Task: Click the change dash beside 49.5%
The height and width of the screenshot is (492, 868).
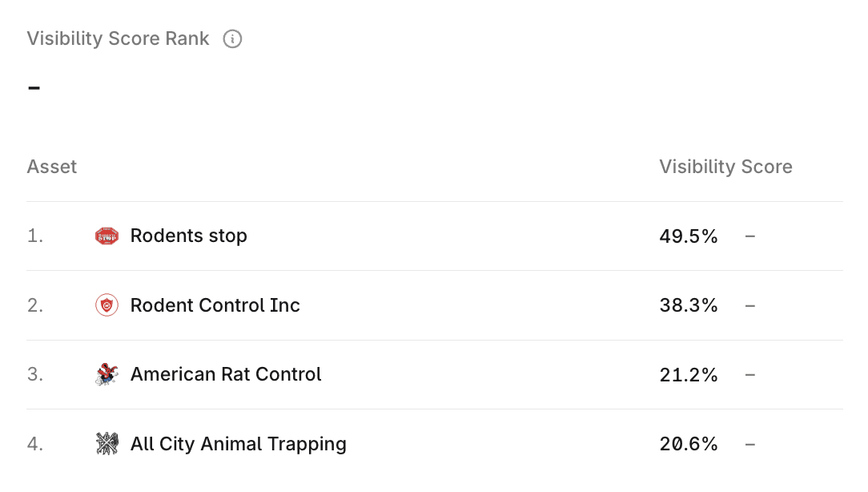Action: point(749,236)
